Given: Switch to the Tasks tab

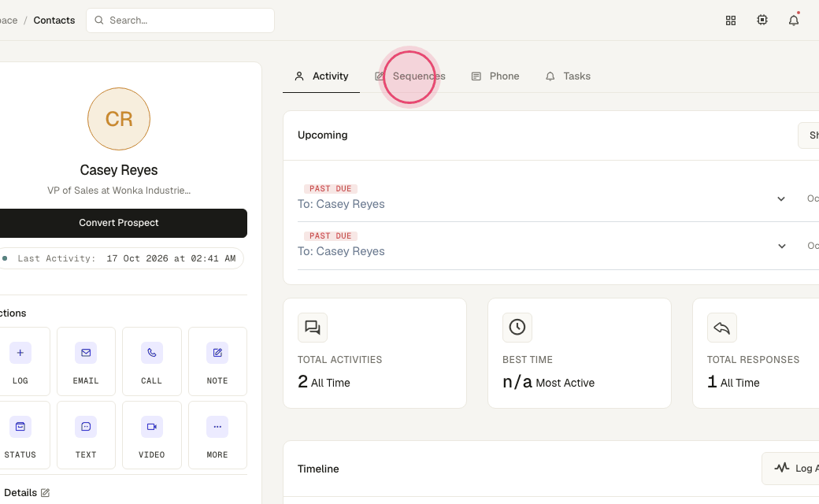Looking at the screenshot, I should pos(568,76).
